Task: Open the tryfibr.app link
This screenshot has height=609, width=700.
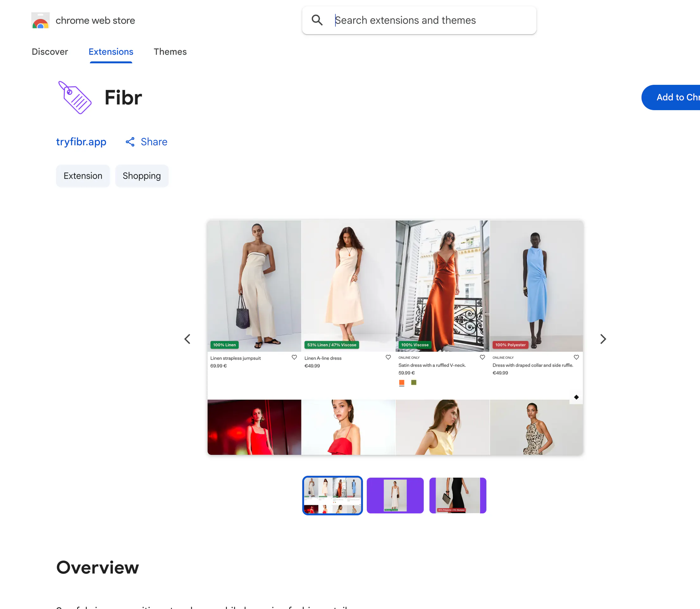Action: click(x=81, y=142)
